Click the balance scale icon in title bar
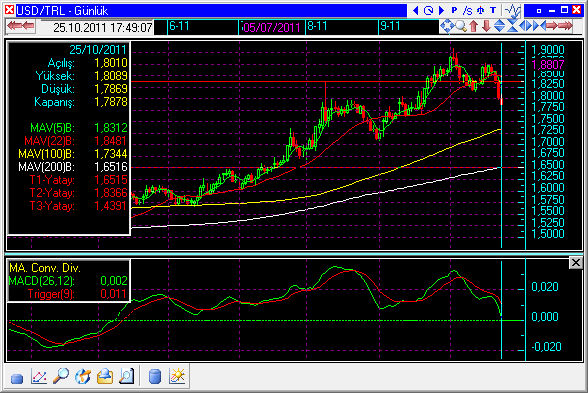588x393 pixels. pos(480,10)
